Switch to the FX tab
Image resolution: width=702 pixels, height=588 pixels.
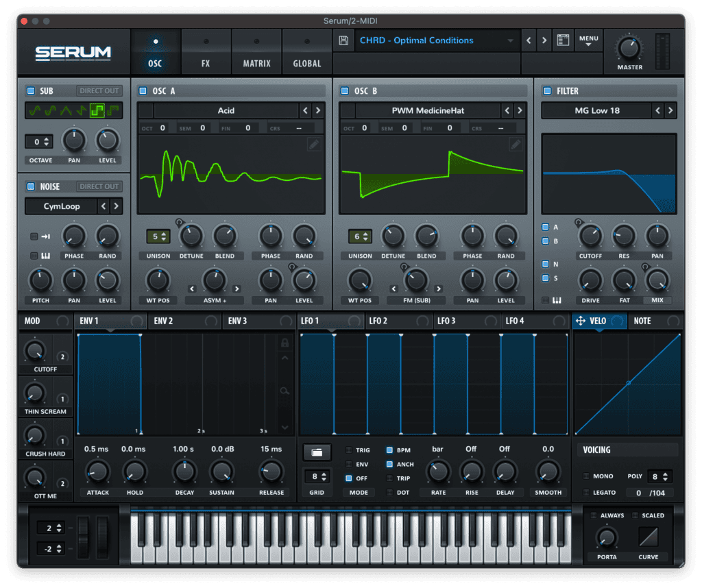coord(206,51)
